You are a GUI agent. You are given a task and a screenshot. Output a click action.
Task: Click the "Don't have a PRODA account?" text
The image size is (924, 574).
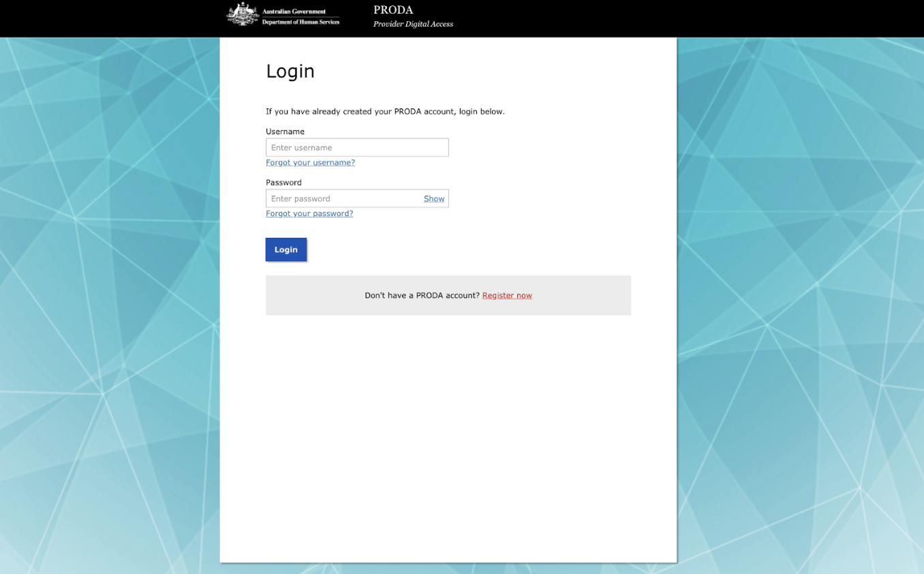(x=422, y=296)
